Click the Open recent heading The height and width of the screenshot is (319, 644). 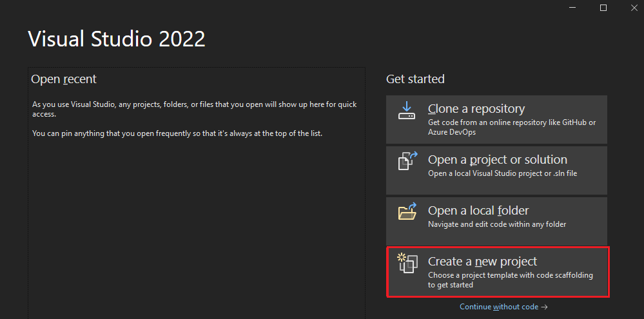tap(64, 79)
